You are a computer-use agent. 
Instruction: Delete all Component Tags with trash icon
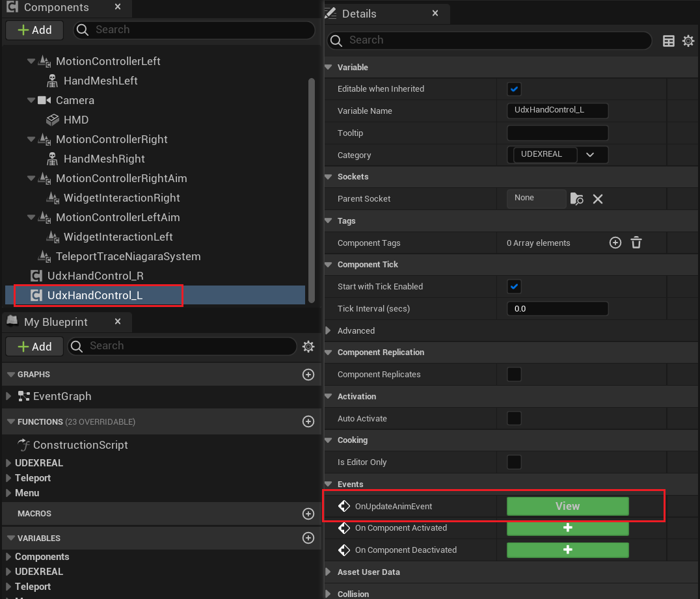coord(636,243)
